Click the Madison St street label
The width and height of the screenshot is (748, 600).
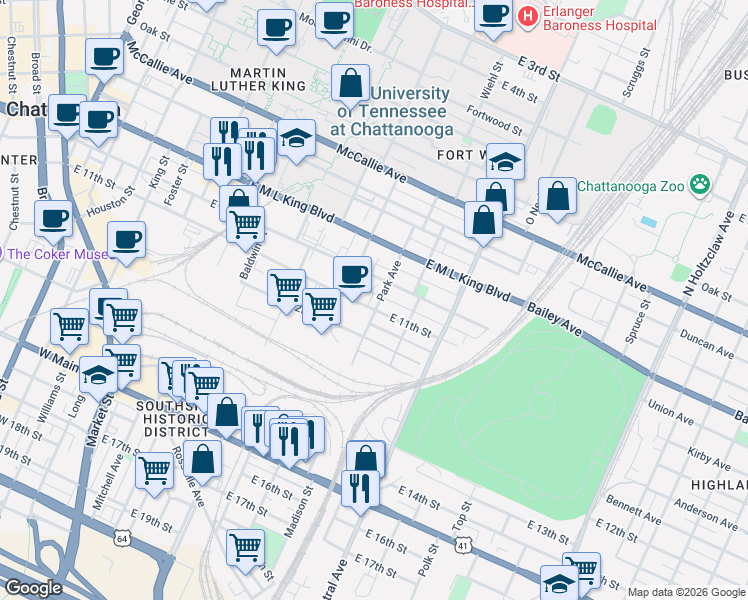[299, 512]
